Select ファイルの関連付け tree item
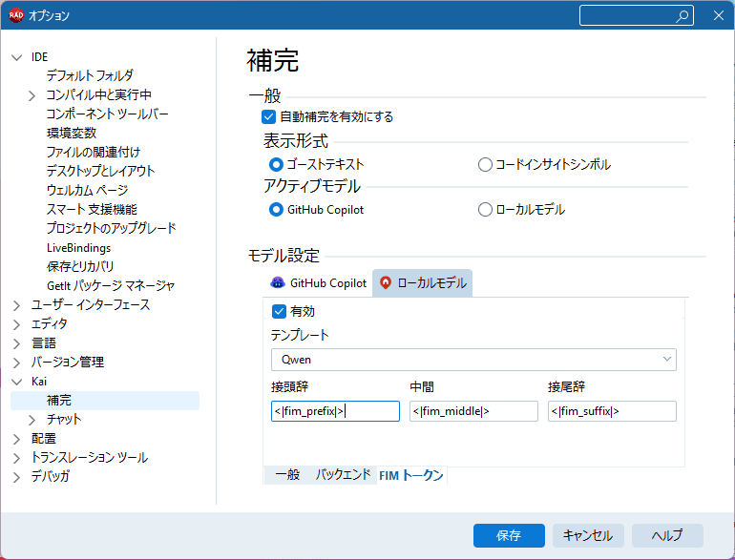The image size is (735, 560). tap(94, 152)
